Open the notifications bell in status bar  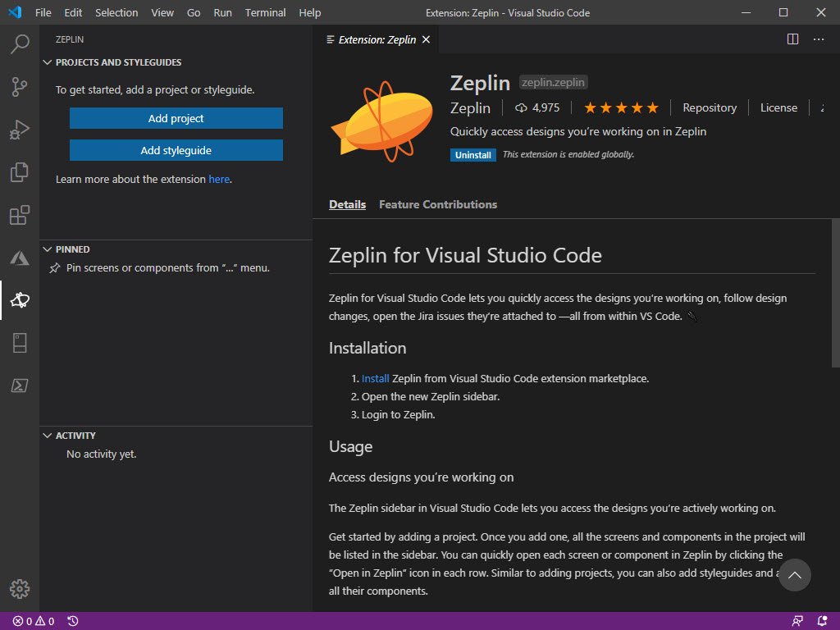pos(822,621)
